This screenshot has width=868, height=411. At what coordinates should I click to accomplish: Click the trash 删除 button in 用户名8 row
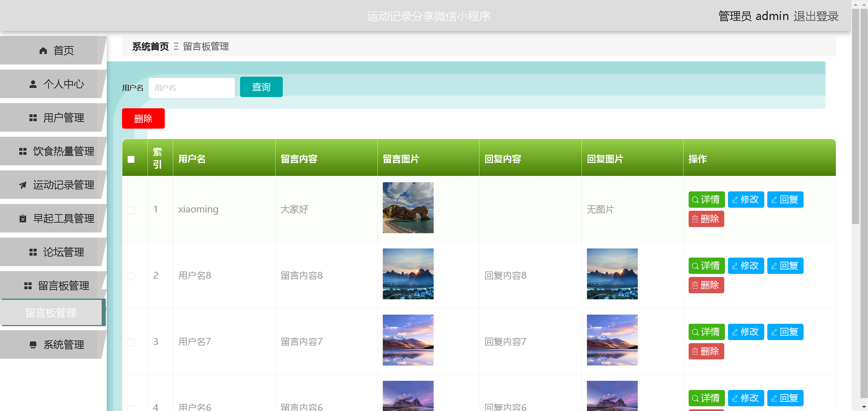tap(706, 285)
